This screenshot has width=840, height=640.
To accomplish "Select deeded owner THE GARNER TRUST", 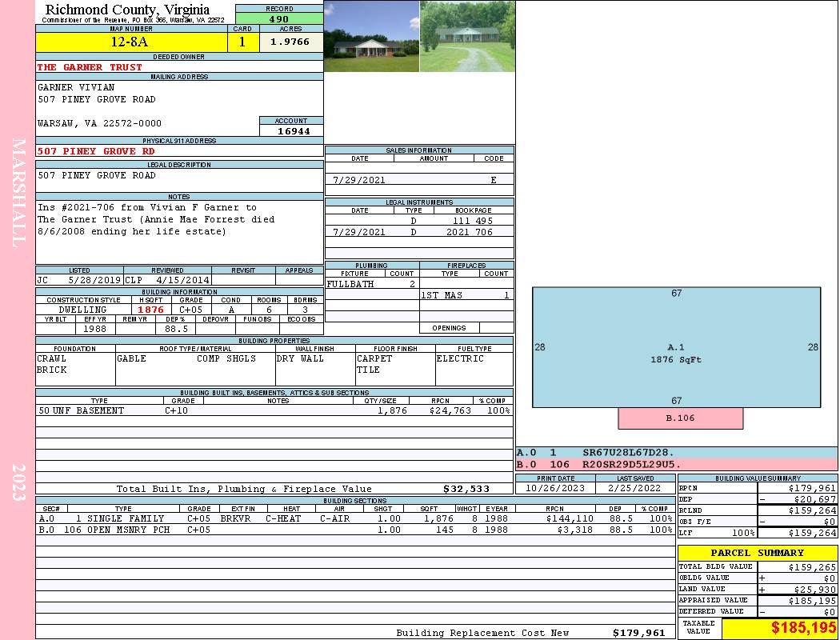I will pyautogui.click(x=90, y=67).
